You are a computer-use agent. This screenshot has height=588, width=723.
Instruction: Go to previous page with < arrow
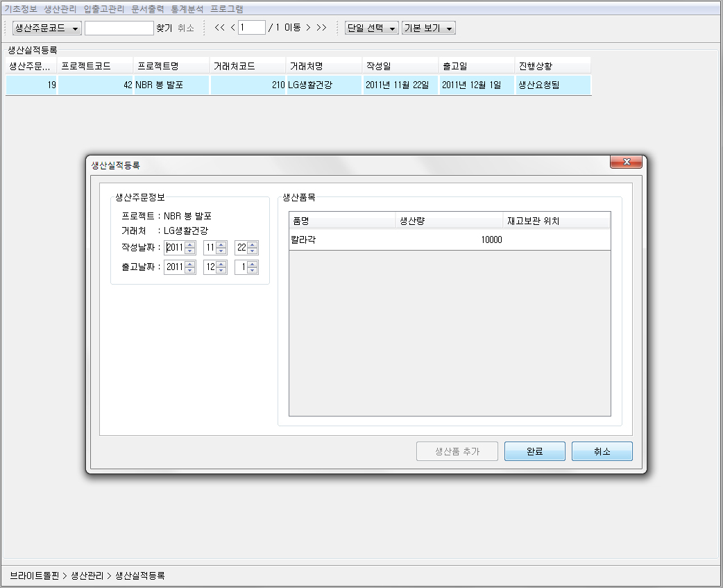(x=232, y=28)
